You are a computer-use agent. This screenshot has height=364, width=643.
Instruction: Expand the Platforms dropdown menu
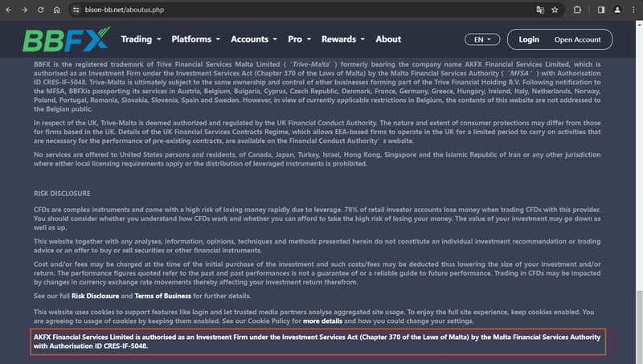(195, 39)
